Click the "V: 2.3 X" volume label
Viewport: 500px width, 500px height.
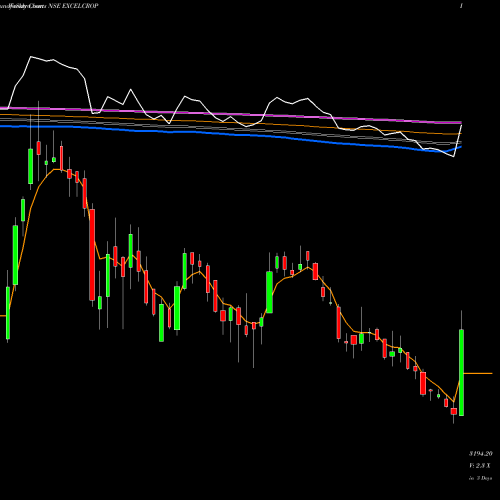coord(481,466)
